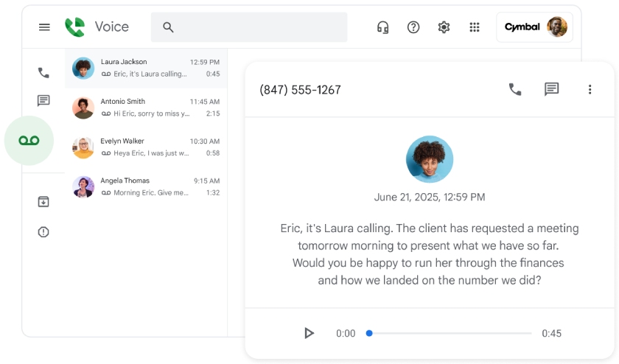Call (847) 555-1267 using the phone icon

pyautogui.click(x=515, y=89)
